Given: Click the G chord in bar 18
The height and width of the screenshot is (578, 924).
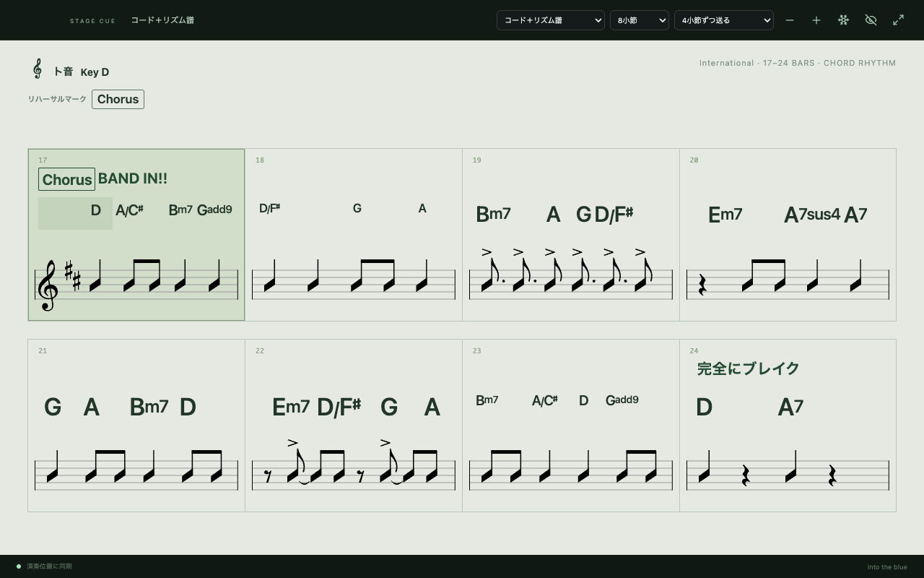Looking at the screenshot, I should tap(357, 208).
